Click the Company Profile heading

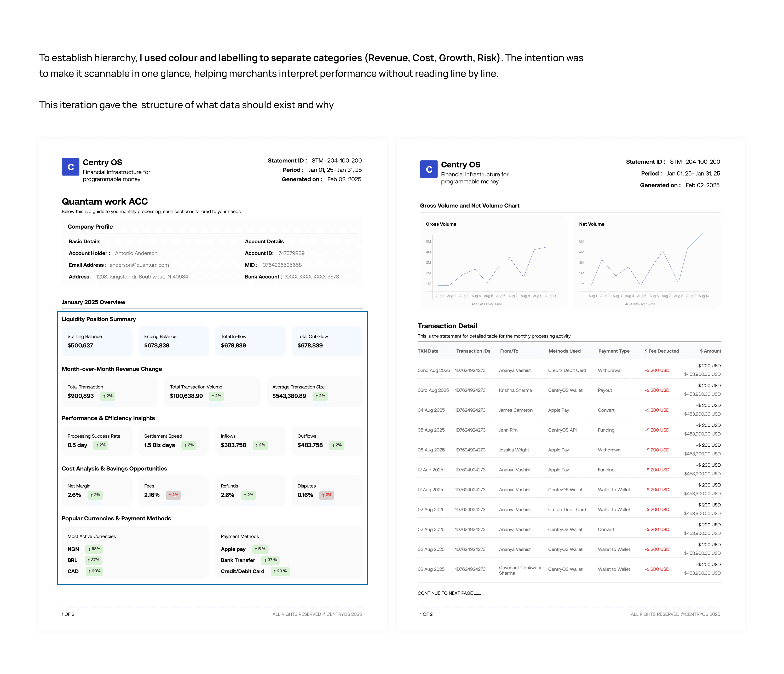coord(90,226)
